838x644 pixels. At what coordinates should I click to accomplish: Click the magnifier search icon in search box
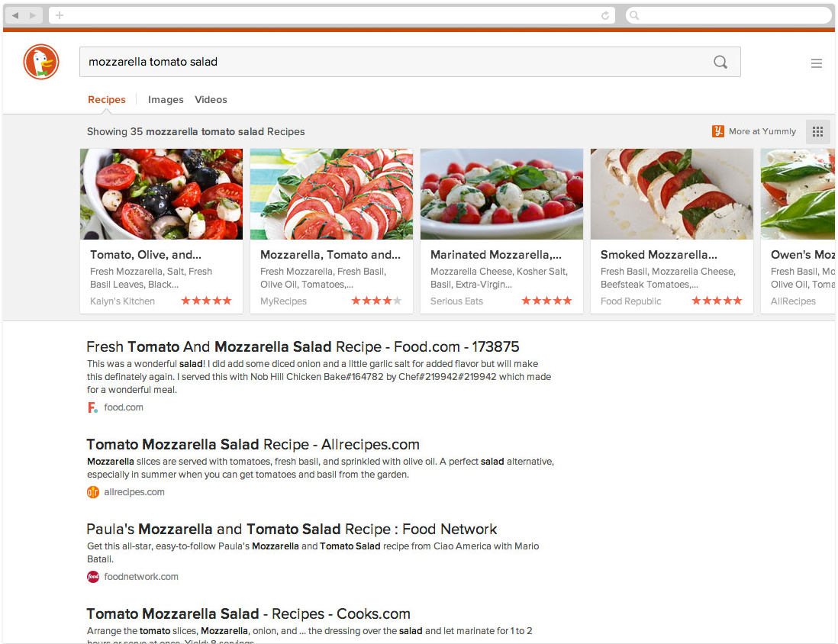coord(720,62)
